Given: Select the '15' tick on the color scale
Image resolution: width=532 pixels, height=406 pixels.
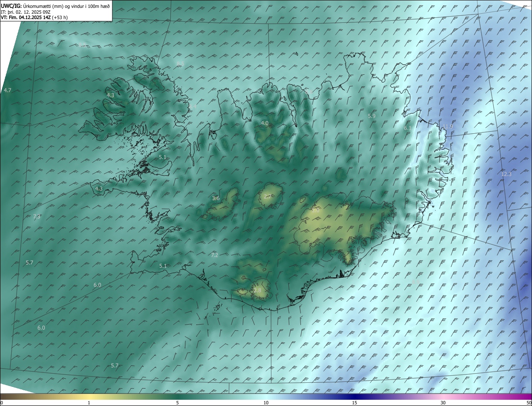Looking at the screenshot, I should (x=355, y=403).
